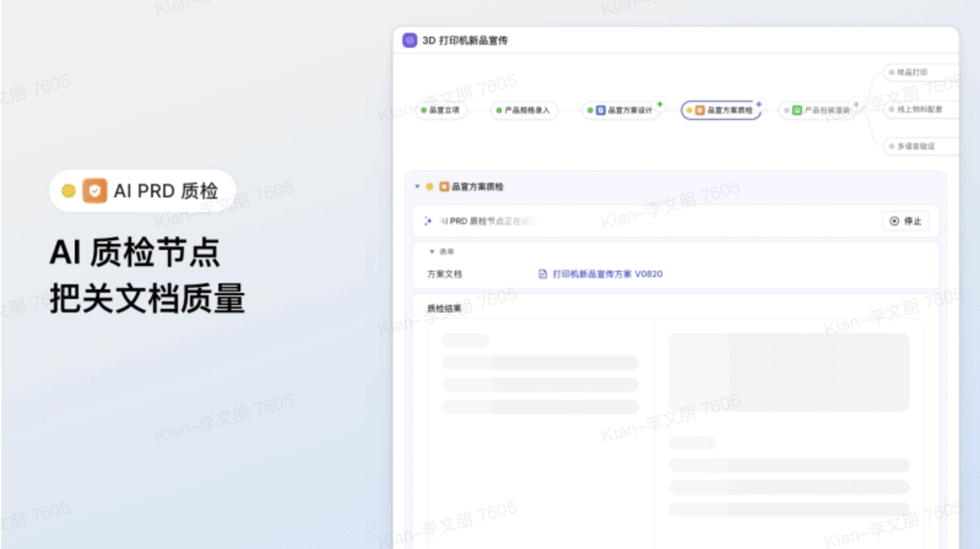
Task: Select the 多语言验证 branch node
Action: (920, 146)
